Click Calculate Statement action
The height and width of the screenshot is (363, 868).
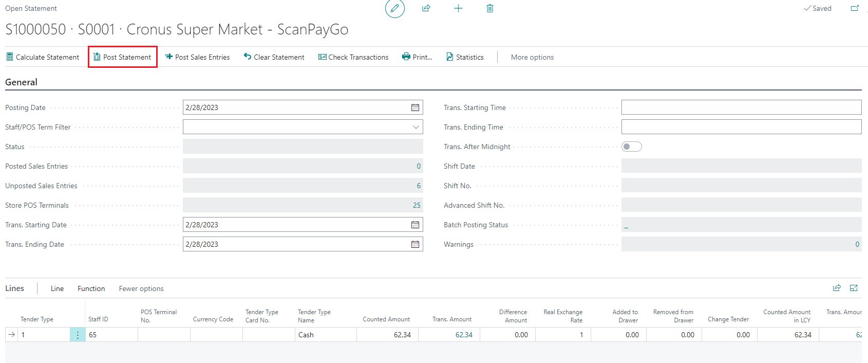[43, 57]
